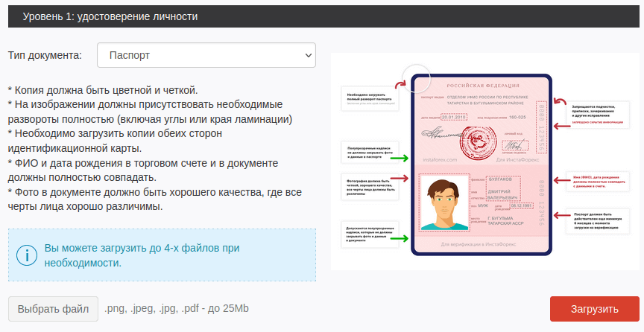Click the bottom-right red arrow about passport validity
This screenshot has height=332, width=644.
point(560,216)
